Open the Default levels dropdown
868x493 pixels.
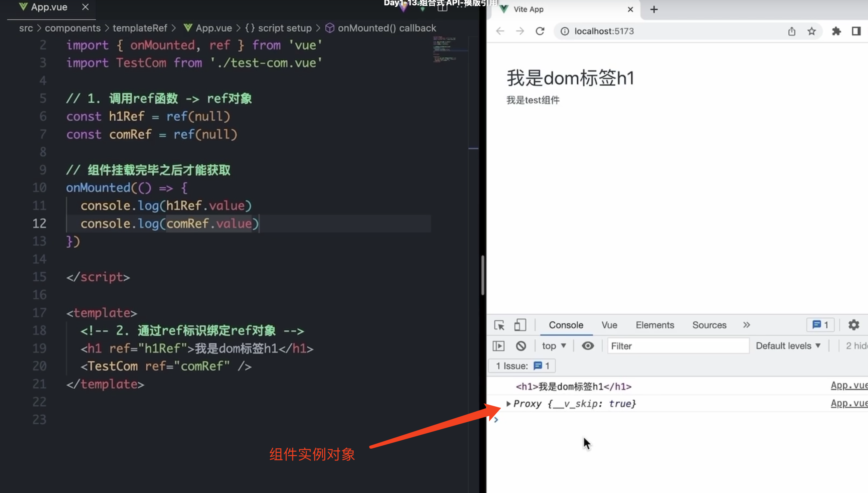(788, 346)
